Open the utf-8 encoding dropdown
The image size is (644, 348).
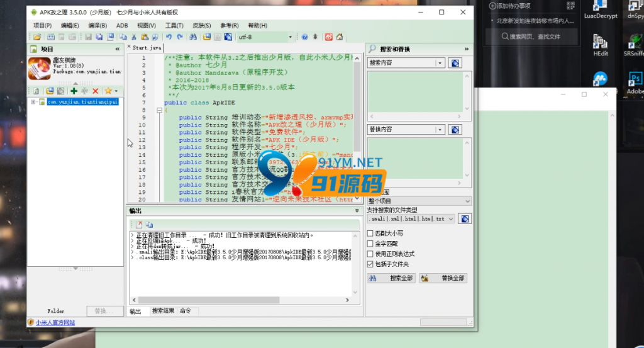(290, 37)
